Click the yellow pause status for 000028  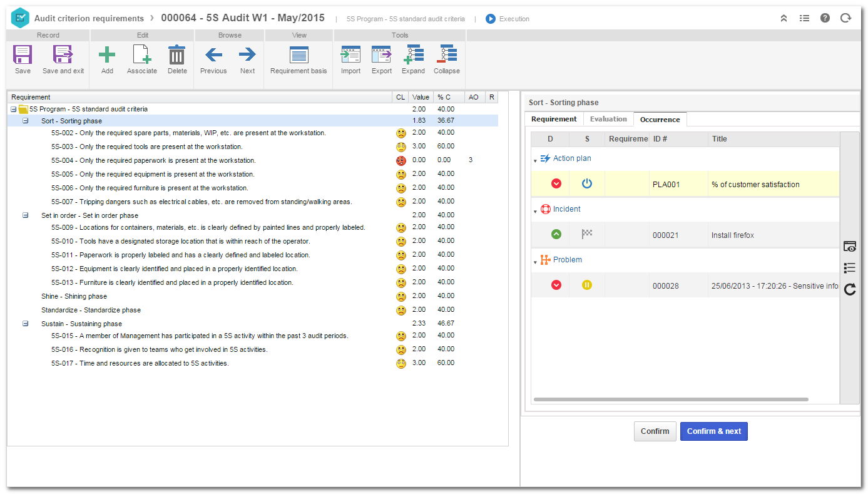(x=586, y=285)
